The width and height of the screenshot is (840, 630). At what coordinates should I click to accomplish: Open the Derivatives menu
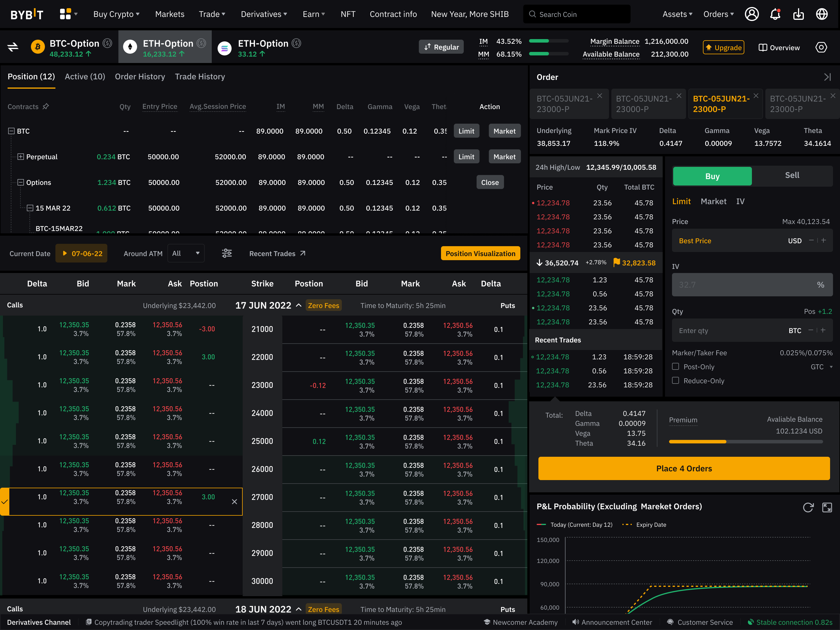(x=264, y=14)
